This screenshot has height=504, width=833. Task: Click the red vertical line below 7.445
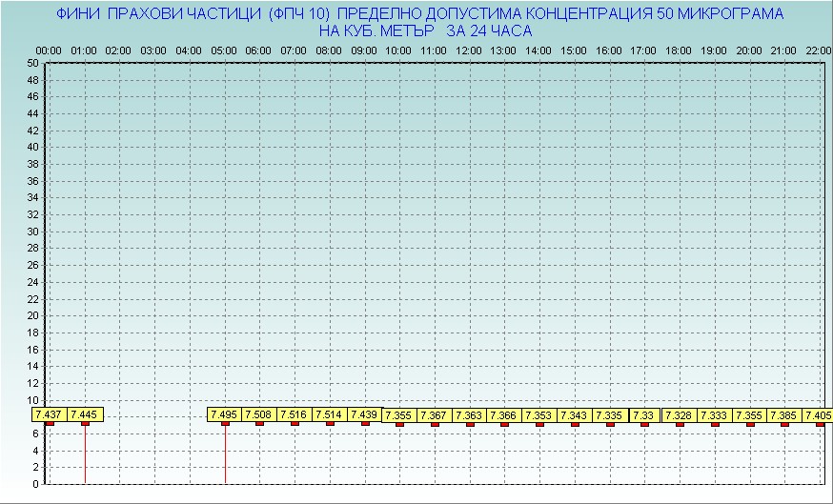tap(85, 457)
